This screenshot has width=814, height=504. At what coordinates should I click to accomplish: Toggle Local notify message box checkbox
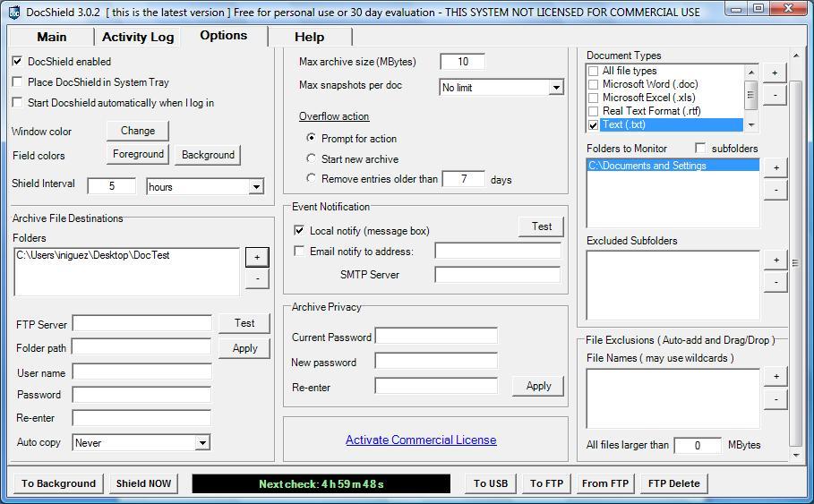[x=299, y=230]
